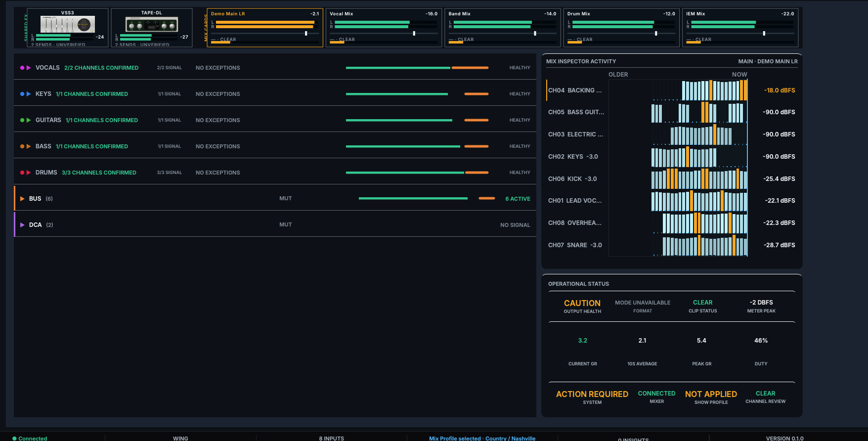Click CLEAR on the Band Mix card
Image resolution: width=868 pixels, height=441 pixels.
click(x=466, y=40)
